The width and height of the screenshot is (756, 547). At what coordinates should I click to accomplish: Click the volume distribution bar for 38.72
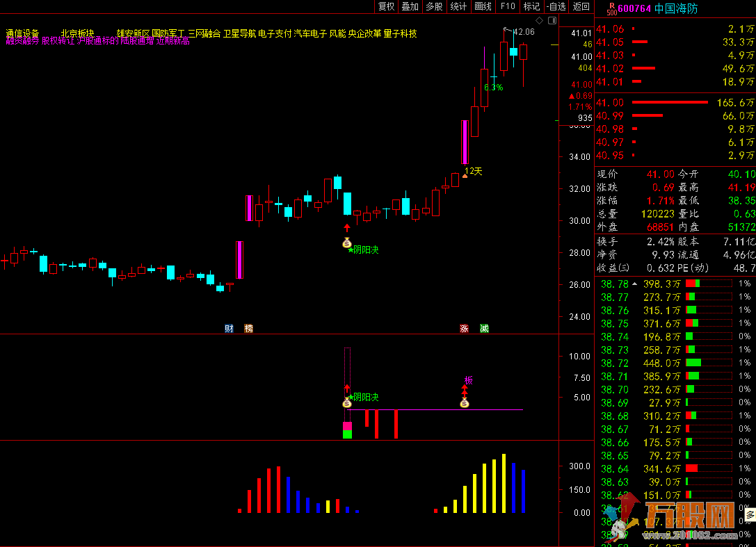[x=693, y=363]
